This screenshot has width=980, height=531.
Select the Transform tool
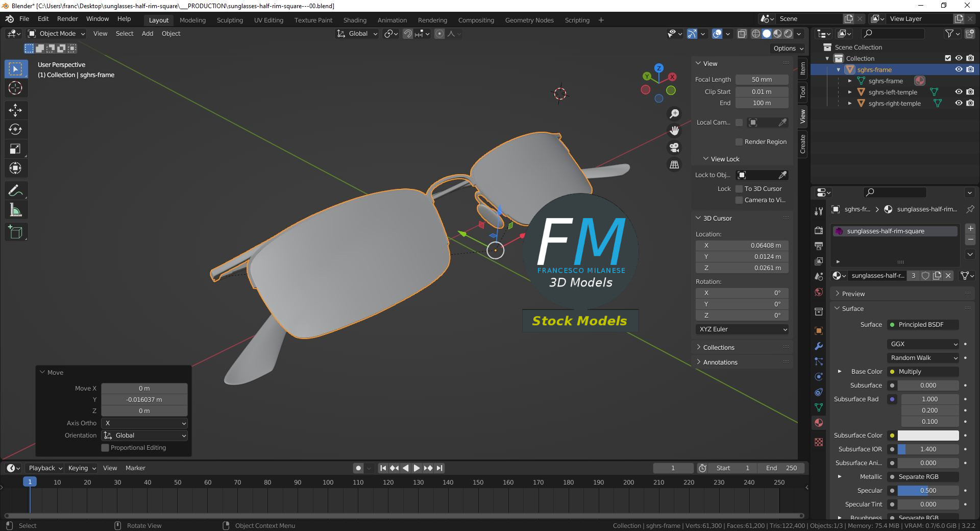(16, 168)
